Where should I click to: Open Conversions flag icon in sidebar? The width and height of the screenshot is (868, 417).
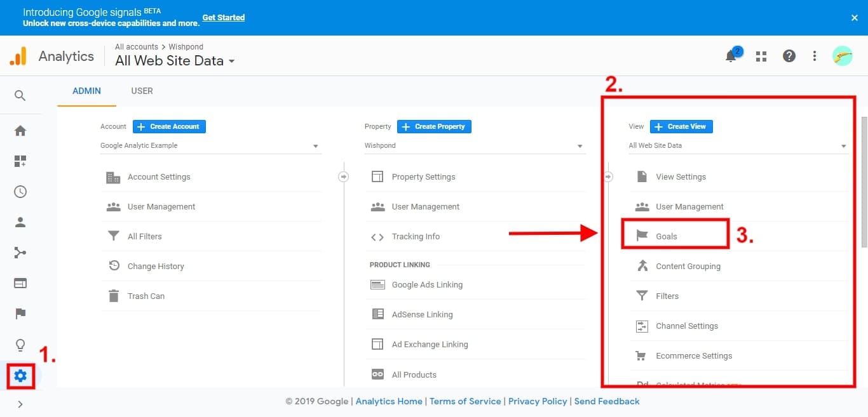click(x=20, y=314)
